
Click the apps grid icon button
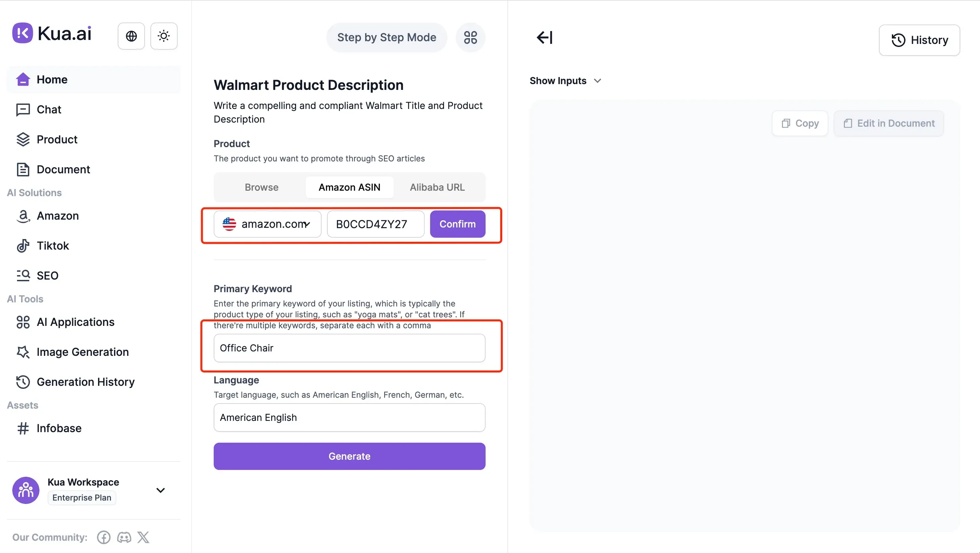click(x=470, y=37)
